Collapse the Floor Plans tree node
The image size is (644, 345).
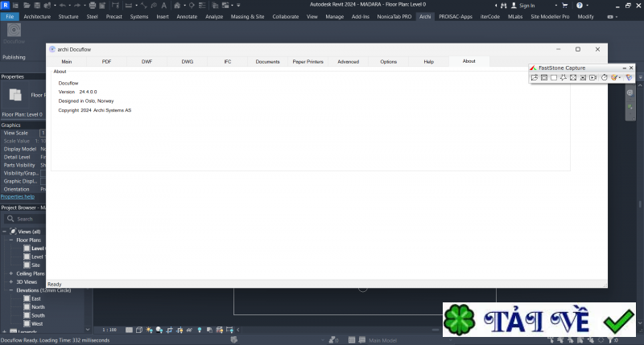(11, 240)
